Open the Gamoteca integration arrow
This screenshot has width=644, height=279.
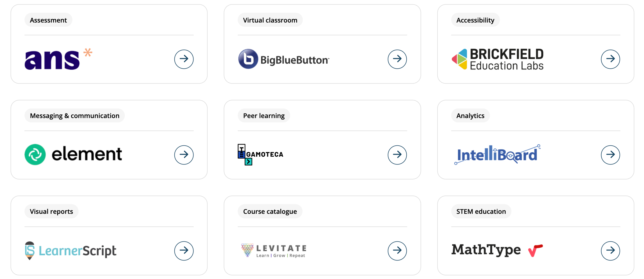coord(397,155)
